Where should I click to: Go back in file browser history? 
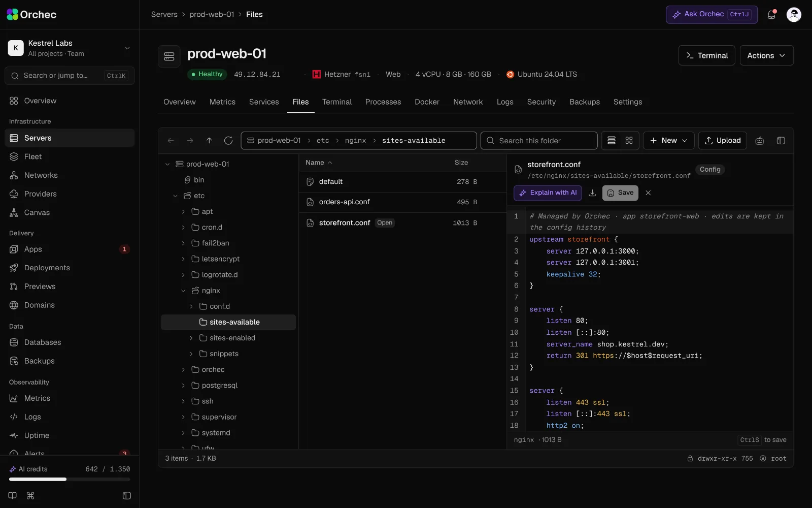click(171, 141)
